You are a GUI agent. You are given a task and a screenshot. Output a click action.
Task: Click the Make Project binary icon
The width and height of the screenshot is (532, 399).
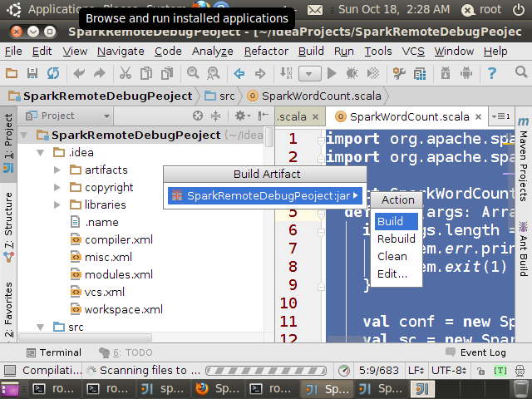286,73
